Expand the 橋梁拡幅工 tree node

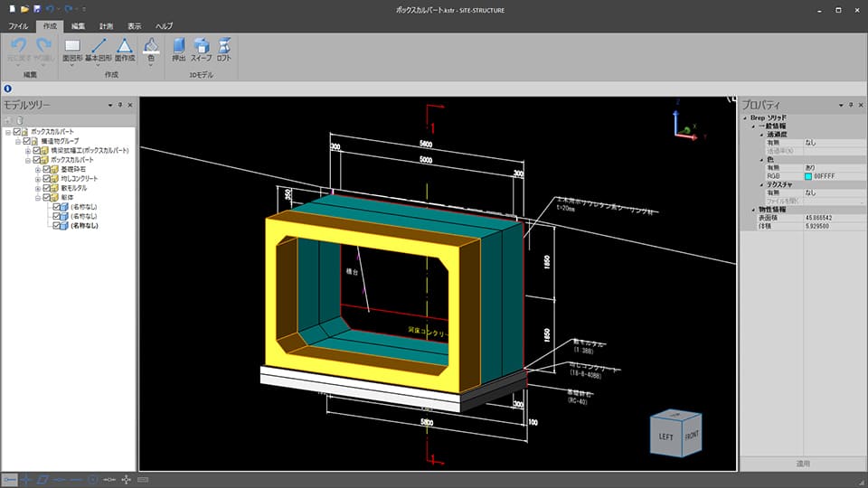pyautogui.click(x=28, y=150)
